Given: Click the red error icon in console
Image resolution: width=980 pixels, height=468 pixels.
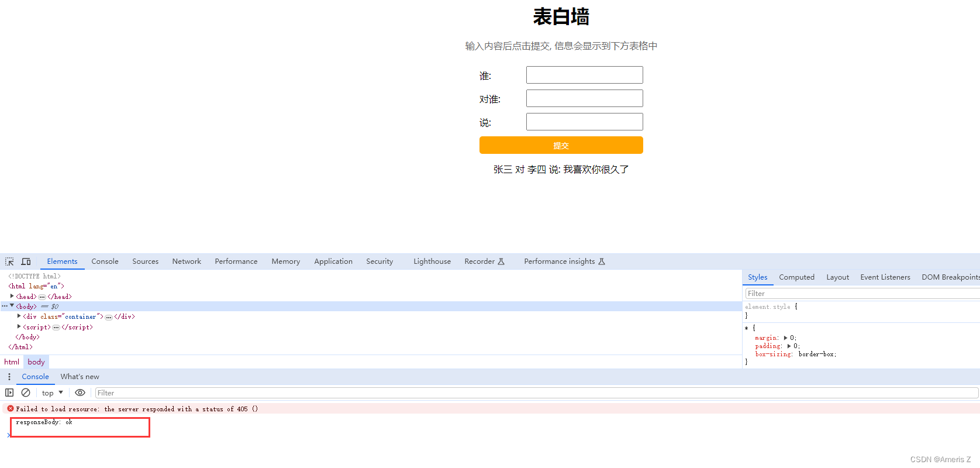Looking at the screenshot, I should [11, 408].
